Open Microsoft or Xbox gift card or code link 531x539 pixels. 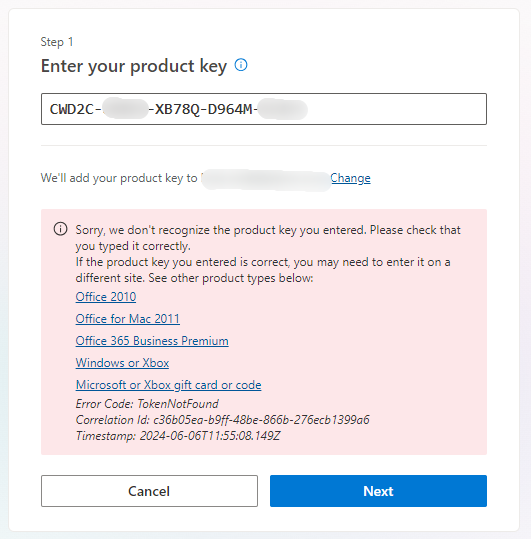click(168, 385)
